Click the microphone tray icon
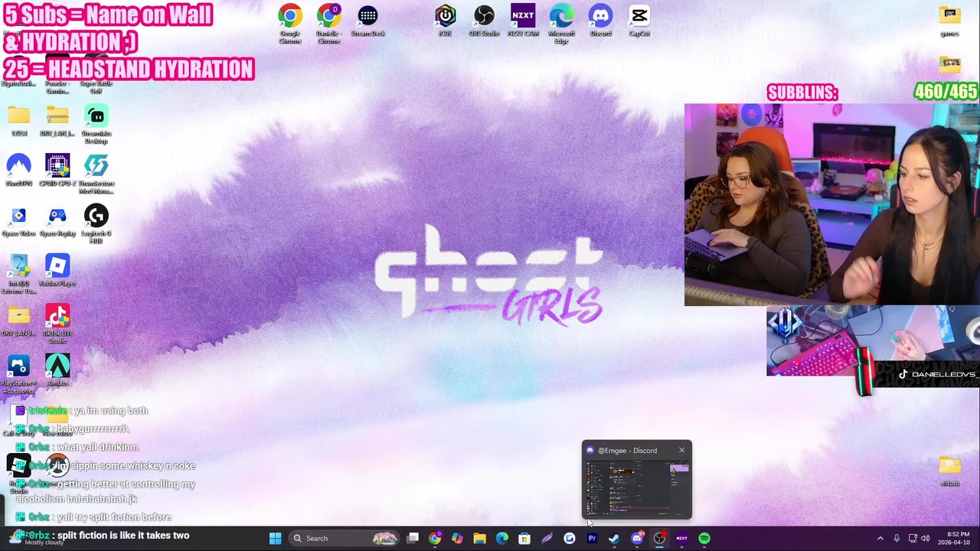 click(x=897, y=538)
